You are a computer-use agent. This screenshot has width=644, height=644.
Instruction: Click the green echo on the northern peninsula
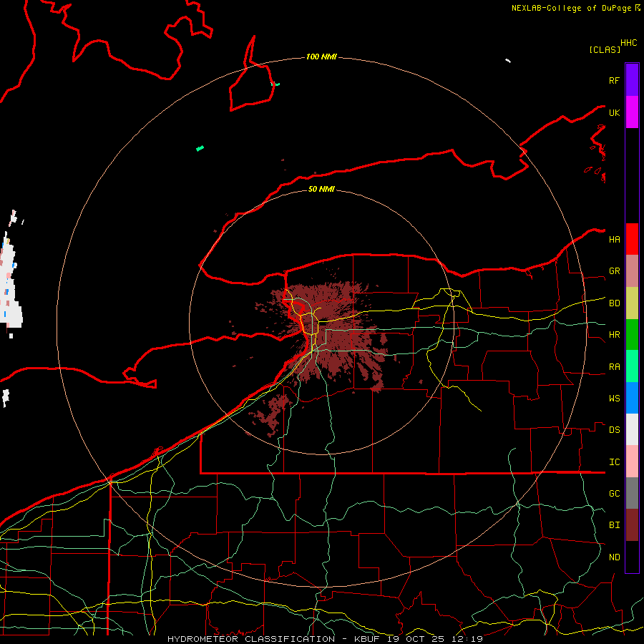tap(275, 84)
